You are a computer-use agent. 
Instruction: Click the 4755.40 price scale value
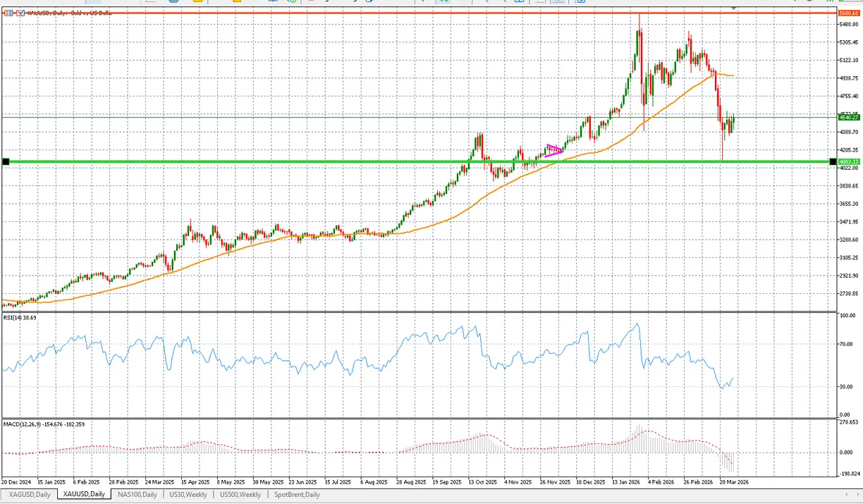[x=848, y=96]
